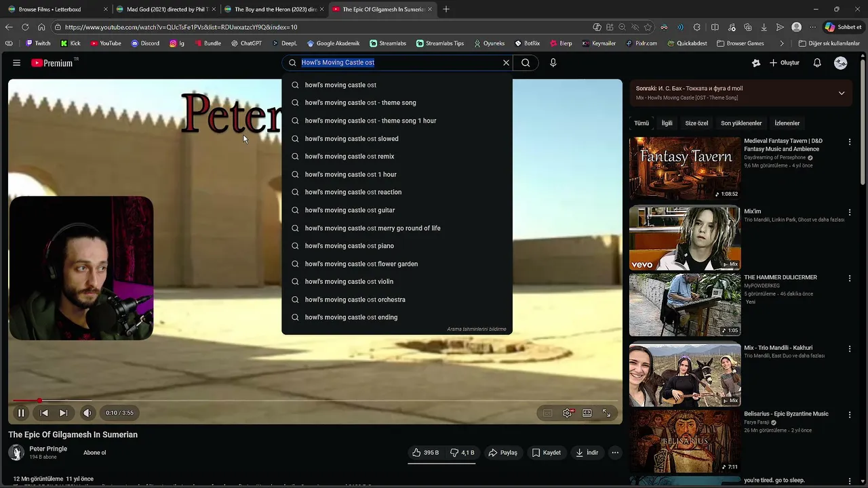Open Medieval Fantasy Tavern video thumbnail
Image resolution: width=868 pixels, height=488 pixels.
[x=685, y=168]
